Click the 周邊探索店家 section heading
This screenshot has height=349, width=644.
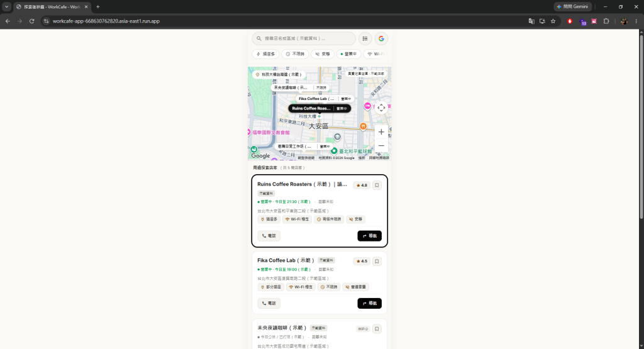[265, 167]
